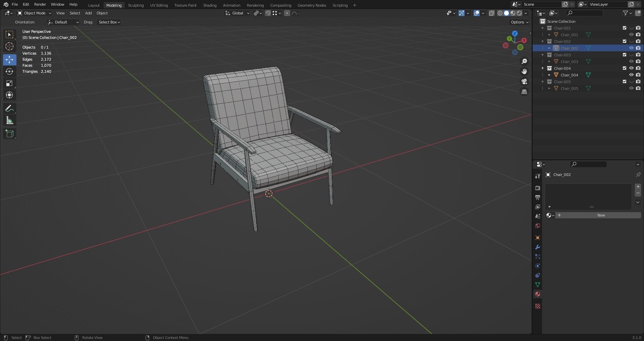Open the Object Data properties tab
The width and height of the screenshot is (644, 341).
click(538, 285)
